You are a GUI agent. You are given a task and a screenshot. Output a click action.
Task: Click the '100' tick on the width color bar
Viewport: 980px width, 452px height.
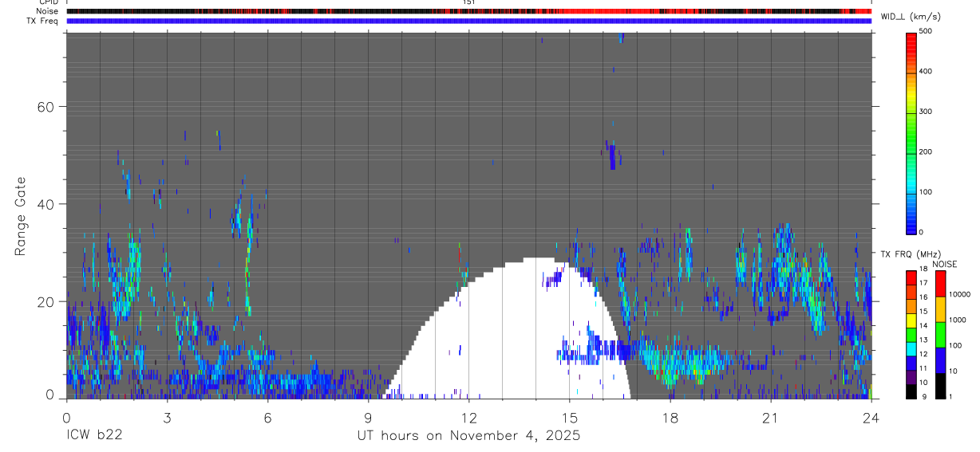tap(926, 192)
